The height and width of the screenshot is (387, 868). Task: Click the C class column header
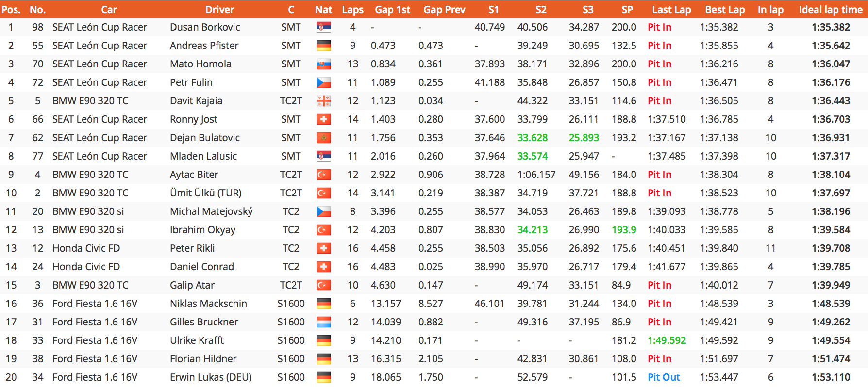[291, 10]
